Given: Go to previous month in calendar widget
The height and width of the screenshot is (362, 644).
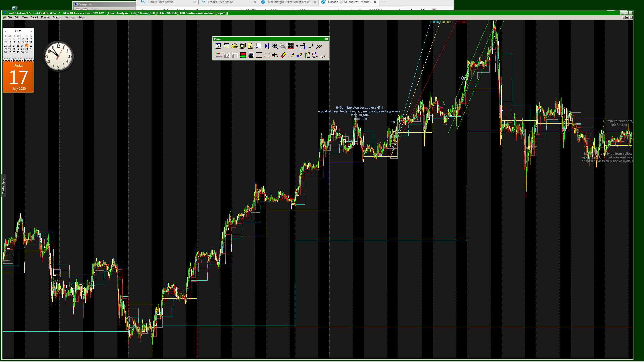Looking at the screenshot, I should [x=6, y=31].
